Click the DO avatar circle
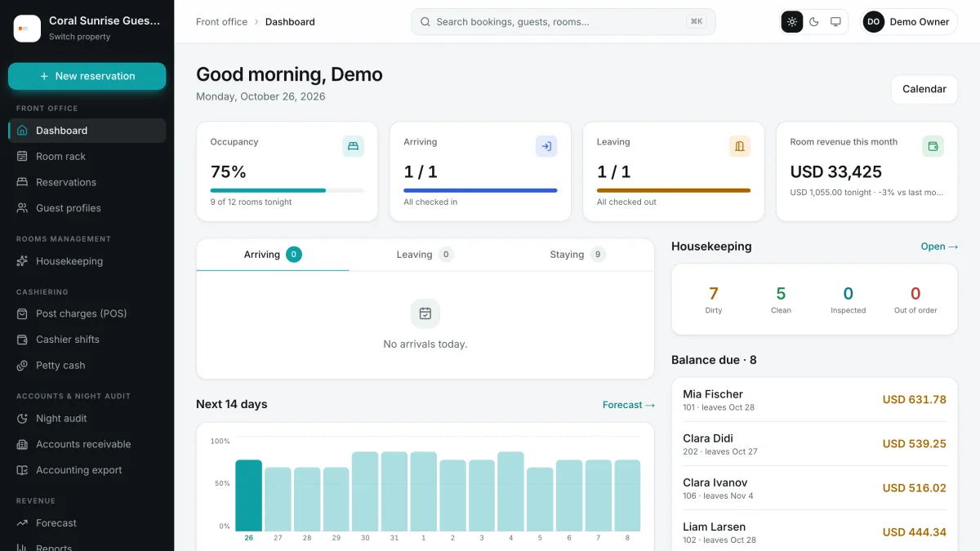The width and height of the screenshot is (980, 551). 874,22
